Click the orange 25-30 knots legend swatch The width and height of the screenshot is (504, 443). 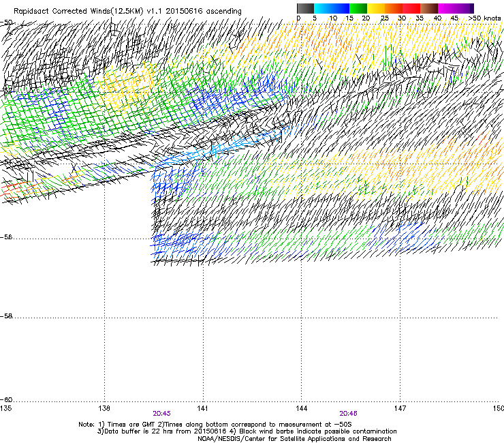coord(394,8)
